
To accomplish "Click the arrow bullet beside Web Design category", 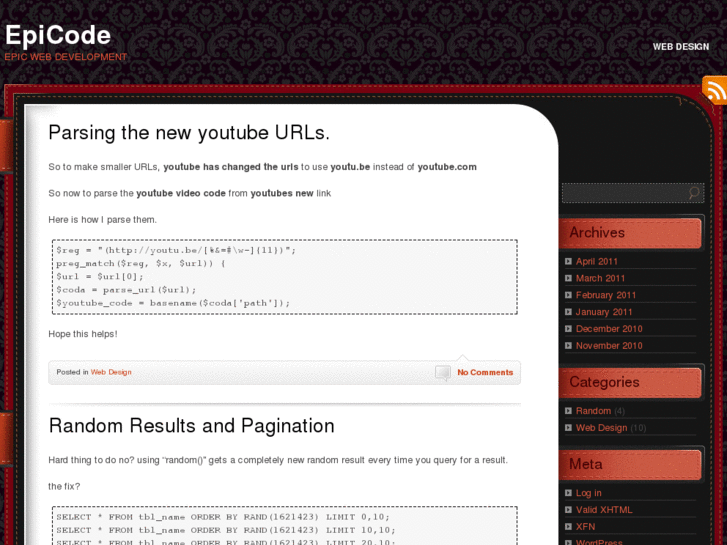I will click(x=568, y=428).
